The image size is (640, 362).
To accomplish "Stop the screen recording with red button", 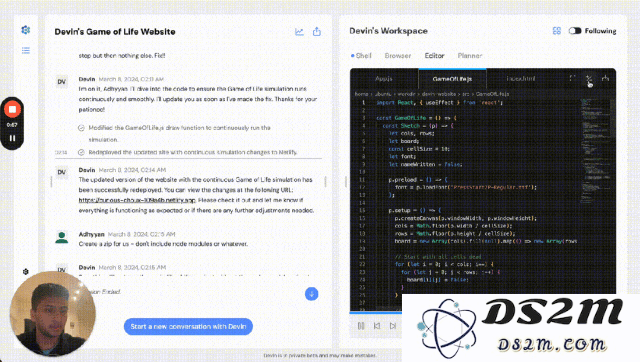I will pyautogui.click(x=12, y=109).
